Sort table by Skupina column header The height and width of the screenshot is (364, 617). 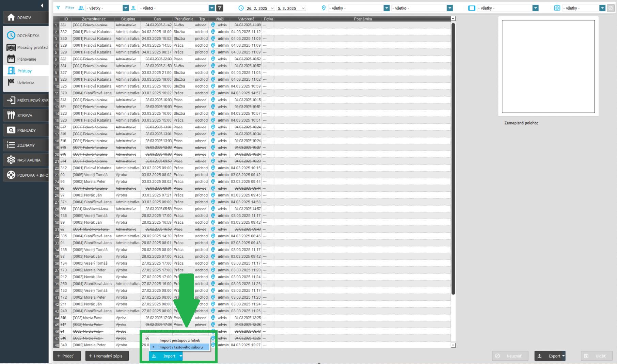pyautogui.click(x=128, y=19)
